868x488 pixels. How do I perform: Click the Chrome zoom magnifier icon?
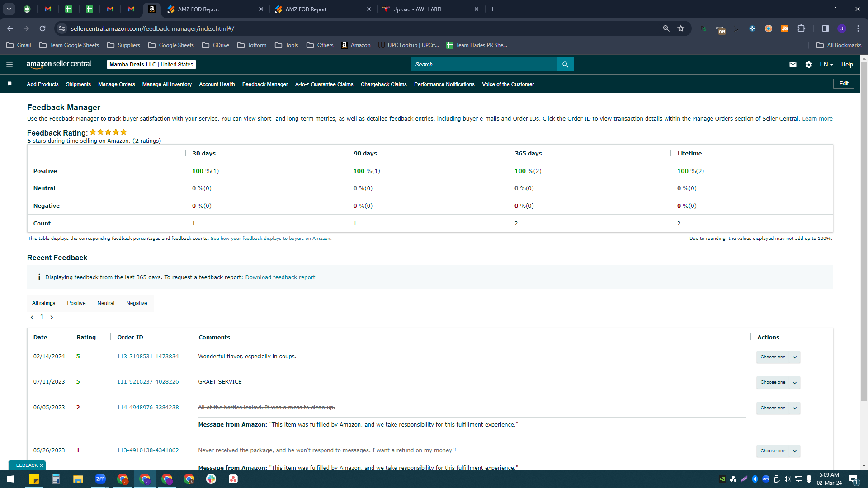coord(666,28)
